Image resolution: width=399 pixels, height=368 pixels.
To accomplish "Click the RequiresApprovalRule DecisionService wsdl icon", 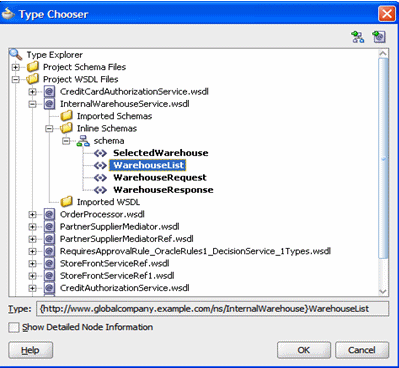I will pos(49,251).
